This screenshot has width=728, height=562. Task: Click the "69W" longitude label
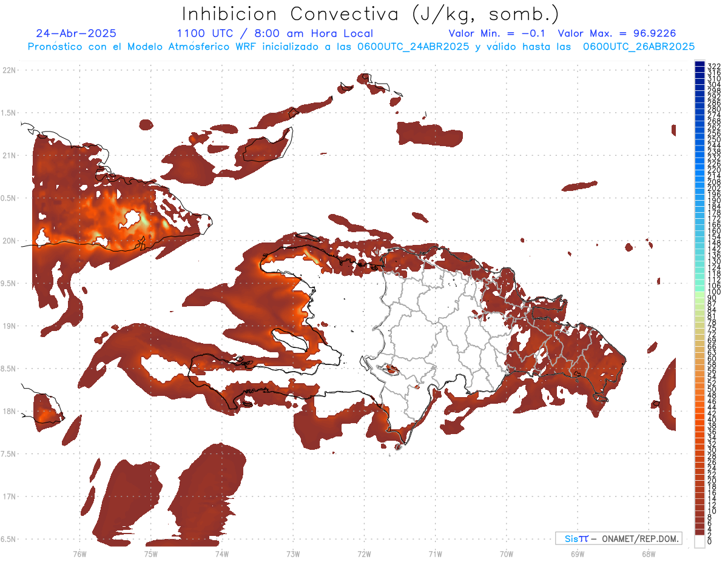(x=578, y=554)
